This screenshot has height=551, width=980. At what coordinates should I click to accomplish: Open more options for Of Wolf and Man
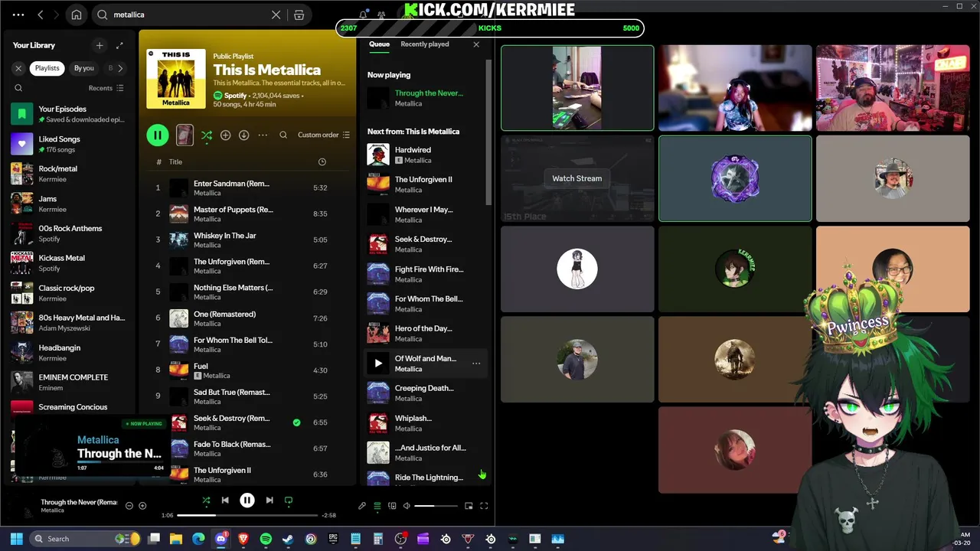coord(476,363)
